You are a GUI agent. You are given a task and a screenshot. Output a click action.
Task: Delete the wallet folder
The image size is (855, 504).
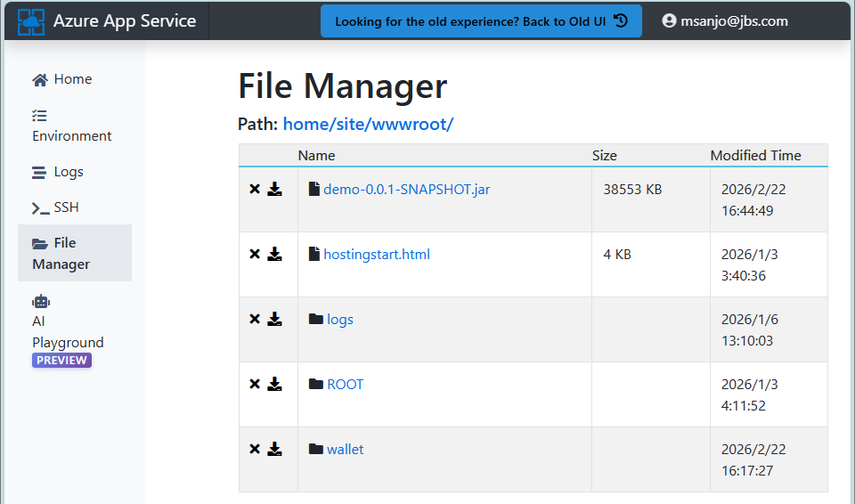click(255, 449)
